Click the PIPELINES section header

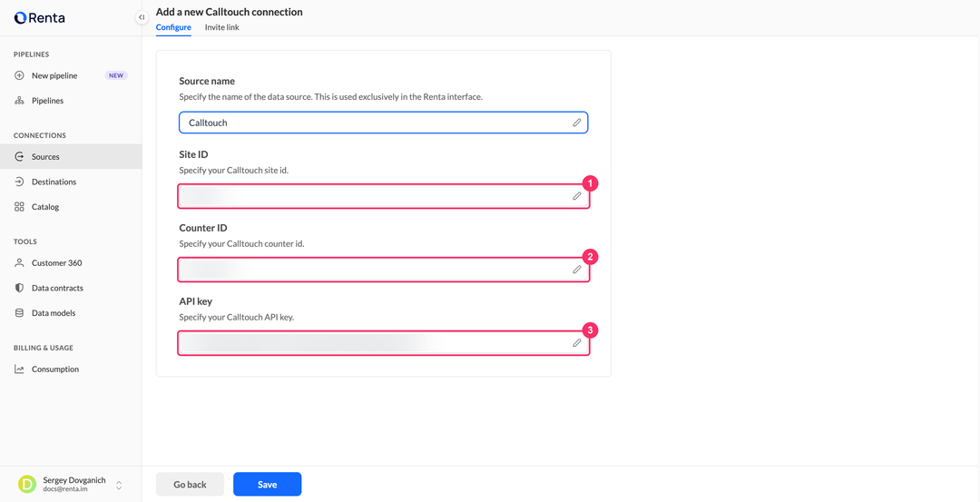point(31,54)
